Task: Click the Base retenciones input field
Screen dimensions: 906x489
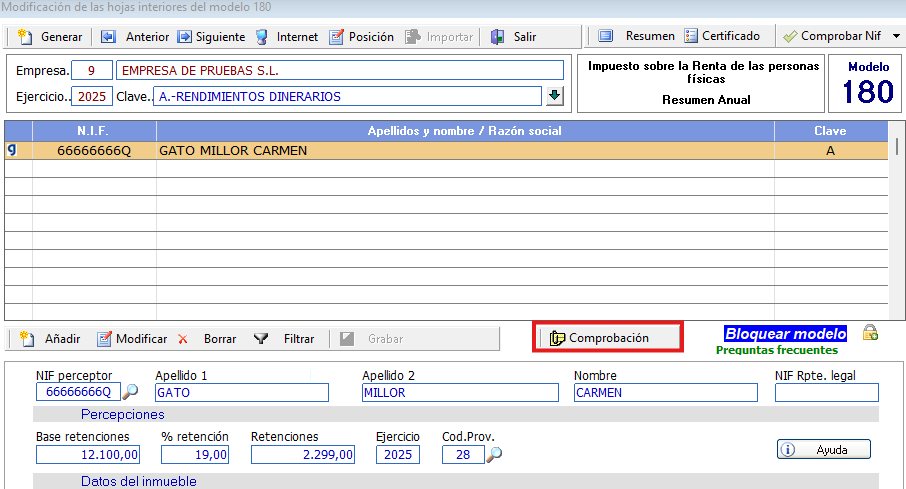Action: click(x=88, y=455)
